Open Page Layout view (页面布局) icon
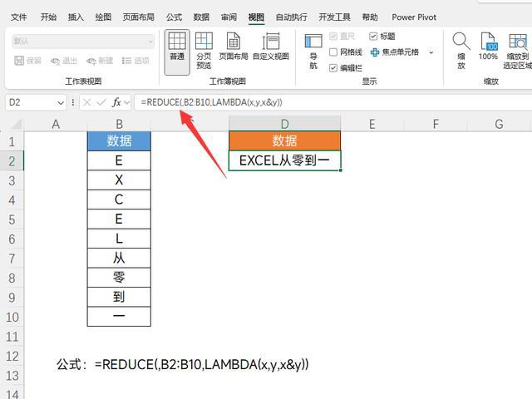 (x=234, y=47)
